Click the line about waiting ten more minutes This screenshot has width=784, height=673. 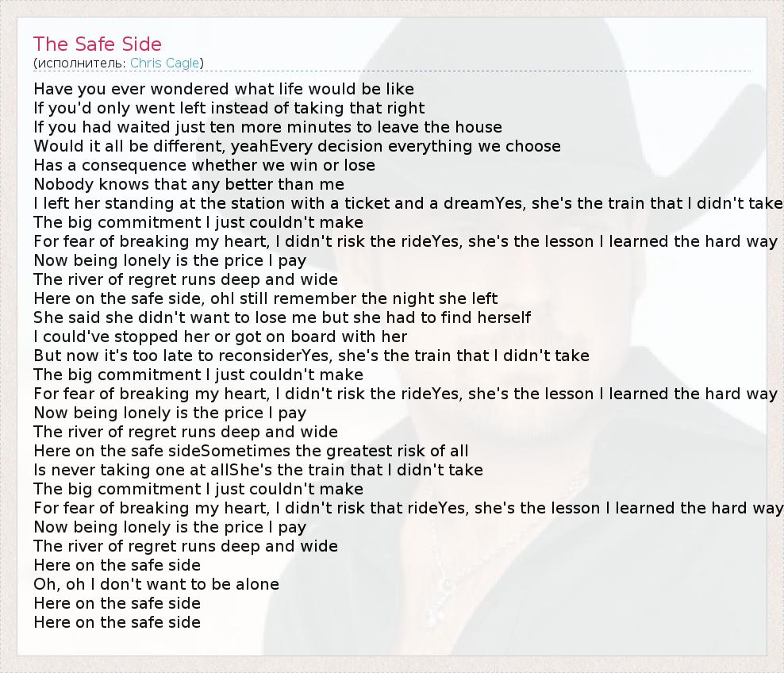coord(267,127)
